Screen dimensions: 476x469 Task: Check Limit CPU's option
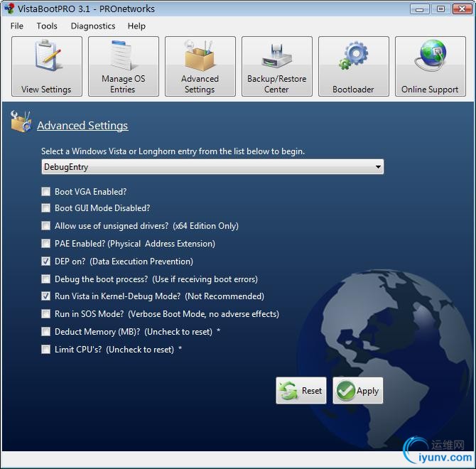46,350
